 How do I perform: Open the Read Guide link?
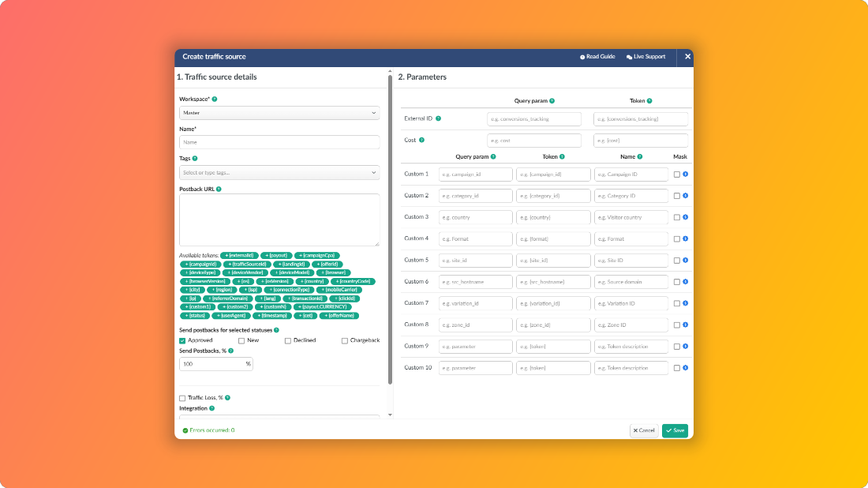coord(597,57)
